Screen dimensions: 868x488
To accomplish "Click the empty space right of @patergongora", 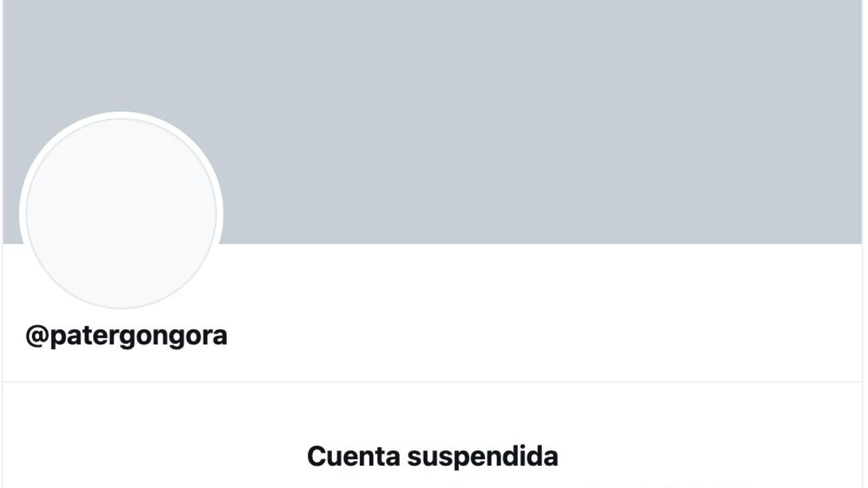I will [x=542, y=336].
